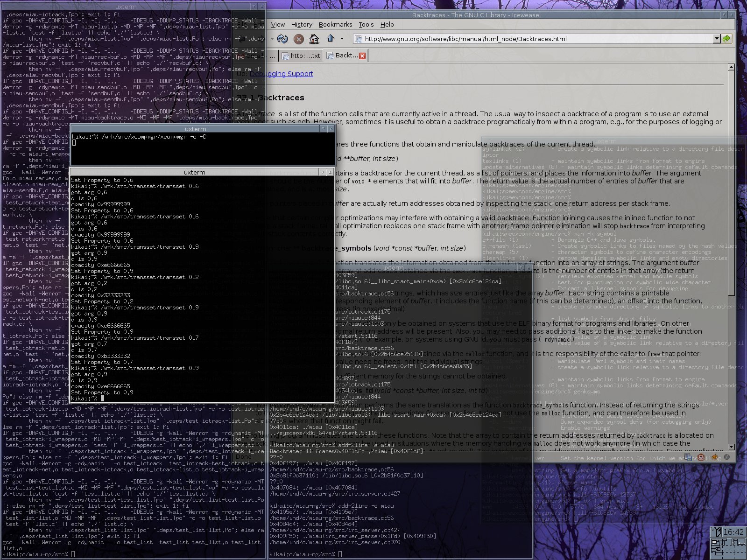Expand the Up button dropdown arrow
The height and width of the screenshot is (560, 747).
(342, 39)
